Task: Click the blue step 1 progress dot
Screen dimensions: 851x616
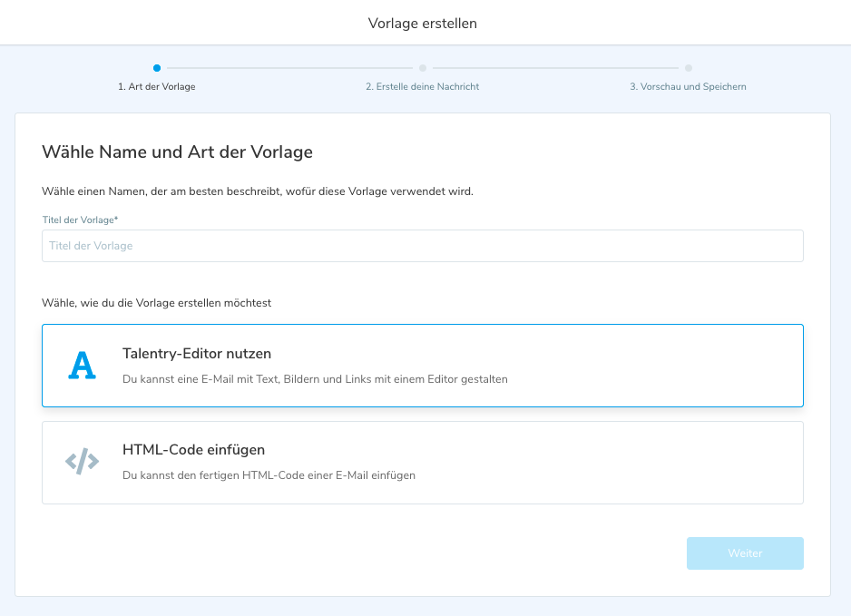Action: click(x=157, y=67)
